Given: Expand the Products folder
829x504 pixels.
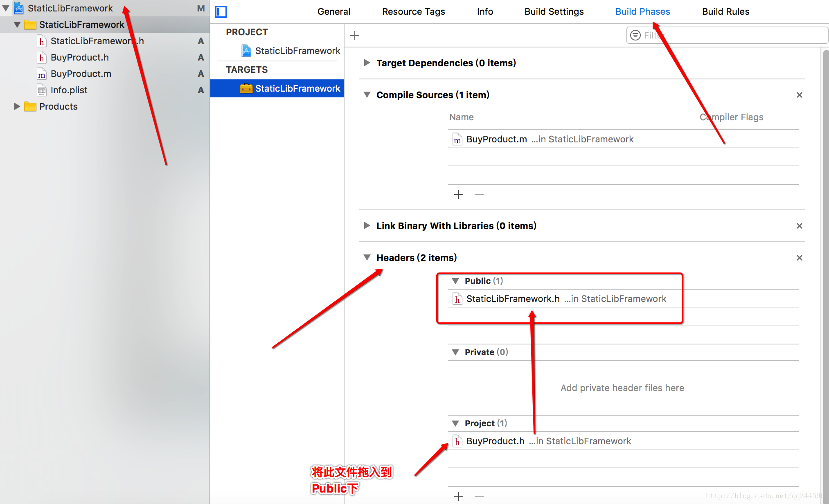Looking at the screenshot, I should coord(17,106).
